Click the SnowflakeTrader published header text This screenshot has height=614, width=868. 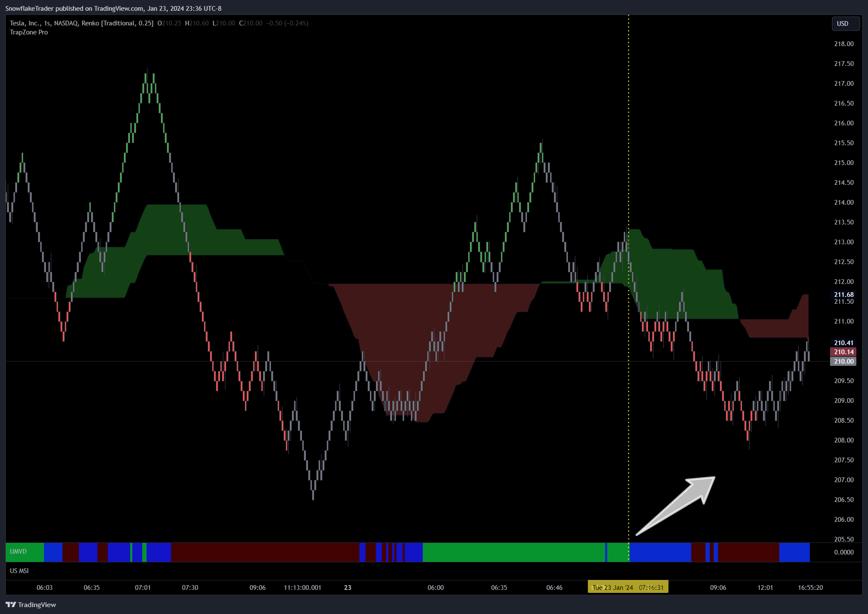point(113,8)
